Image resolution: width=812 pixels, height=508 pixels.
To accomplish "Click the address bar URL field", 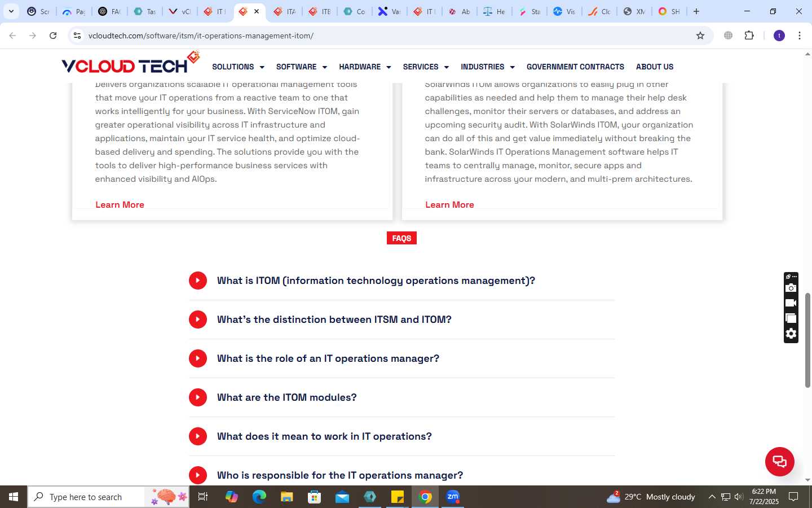I will (x=389, y=36).
